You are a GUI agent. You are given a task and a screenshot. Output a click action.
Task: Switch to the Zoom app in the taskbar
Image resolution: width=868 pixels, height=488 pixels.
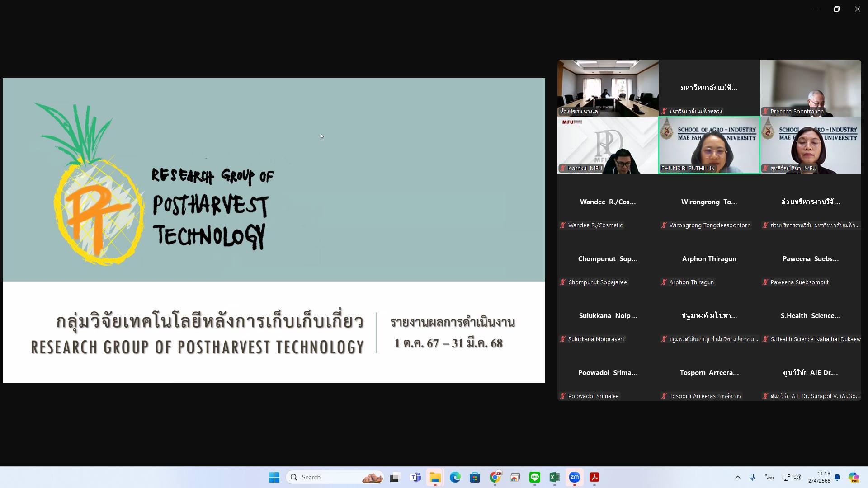click(x=574, y=477)
